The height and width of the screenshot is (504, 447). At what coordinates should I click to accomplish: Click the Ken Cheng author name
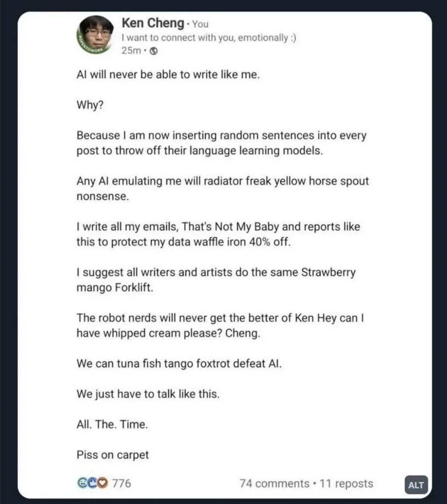point(153,23)
